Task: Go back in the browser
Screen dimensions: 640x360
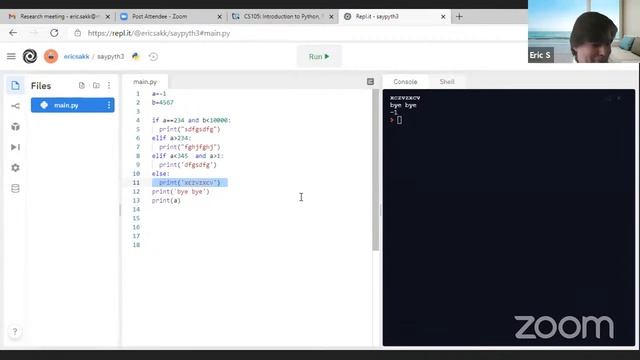Action: [13, 33]
